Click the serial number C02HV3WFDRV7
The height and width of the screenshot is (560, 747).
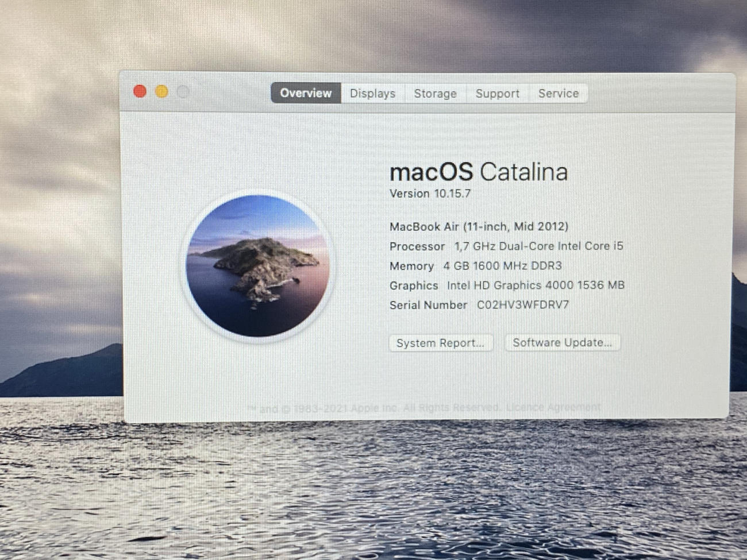coord(523,304)
